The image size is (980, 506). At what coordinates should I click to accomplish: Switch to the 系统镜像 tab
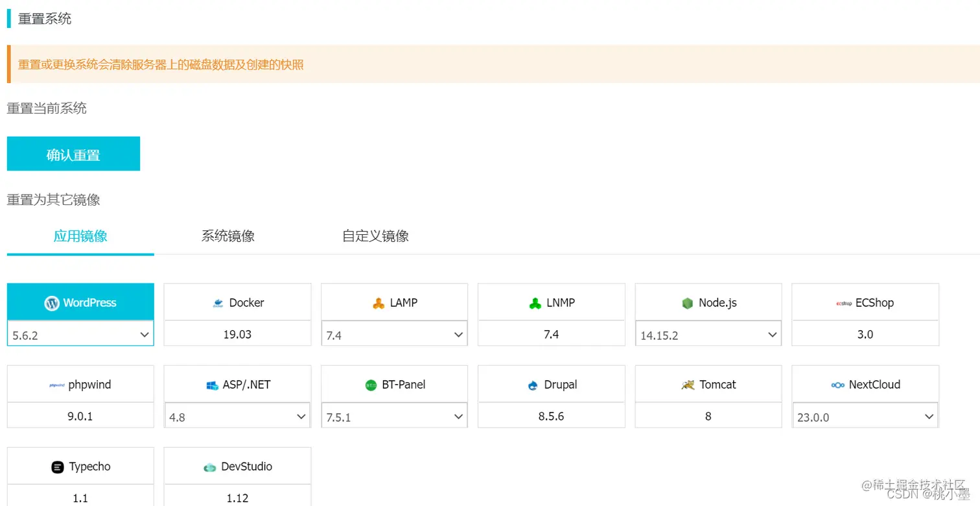coord(228,236)
